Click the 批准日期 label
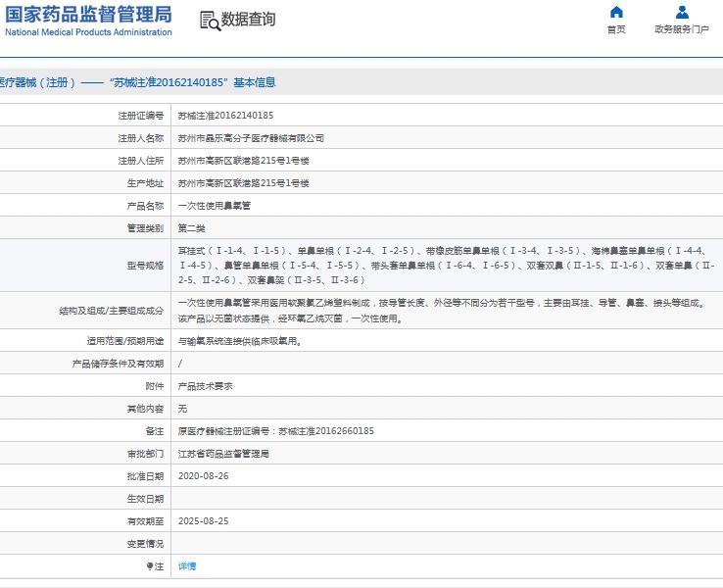This screenshot has height=588, width=723. tap(145, 476)
